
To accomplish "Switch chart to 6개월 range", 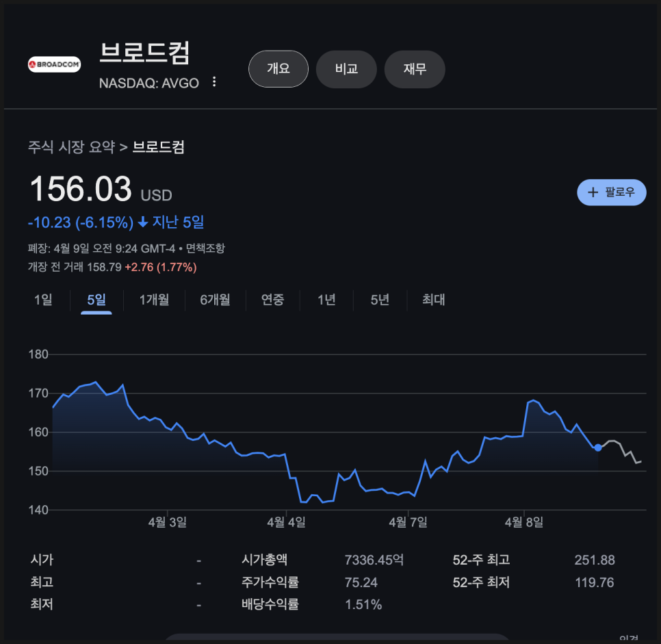I will [x=215, y=300].
